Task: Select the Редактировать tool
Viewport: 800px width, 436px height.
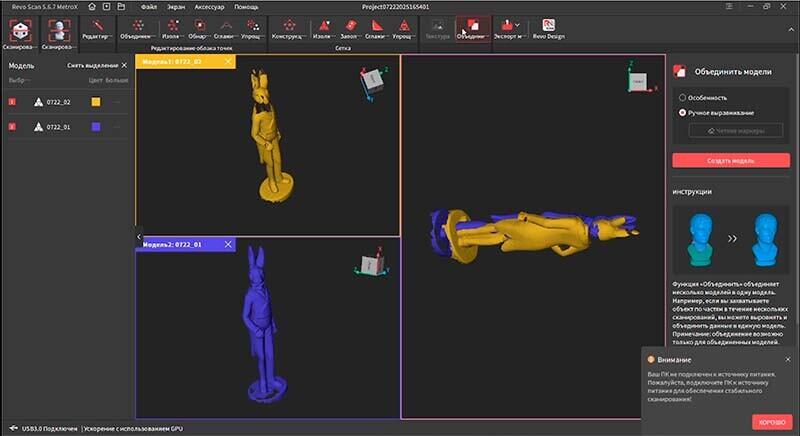Action: click(97, 30)
